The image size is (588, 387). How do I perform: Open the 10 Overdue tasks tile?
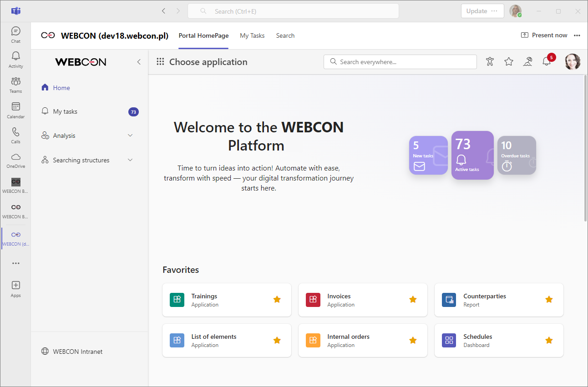point(517,156)
